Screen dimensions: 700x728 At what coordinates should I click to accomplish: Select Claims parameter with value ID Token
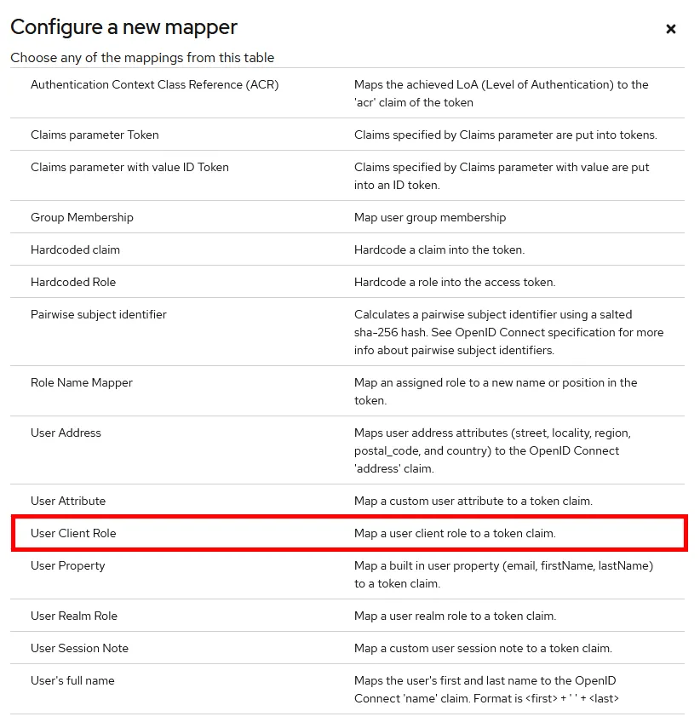point(129,167)
